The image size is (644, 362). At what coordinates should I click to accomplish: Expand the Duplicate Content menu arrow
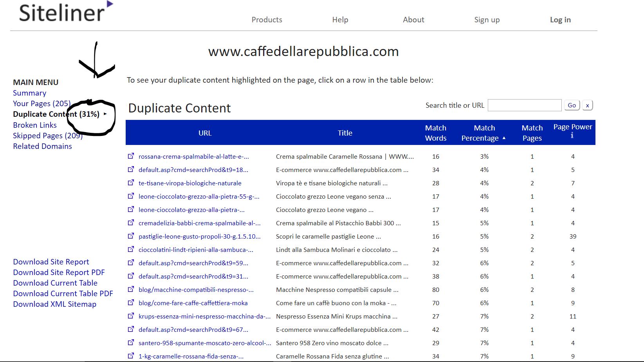tap(105, 114)
